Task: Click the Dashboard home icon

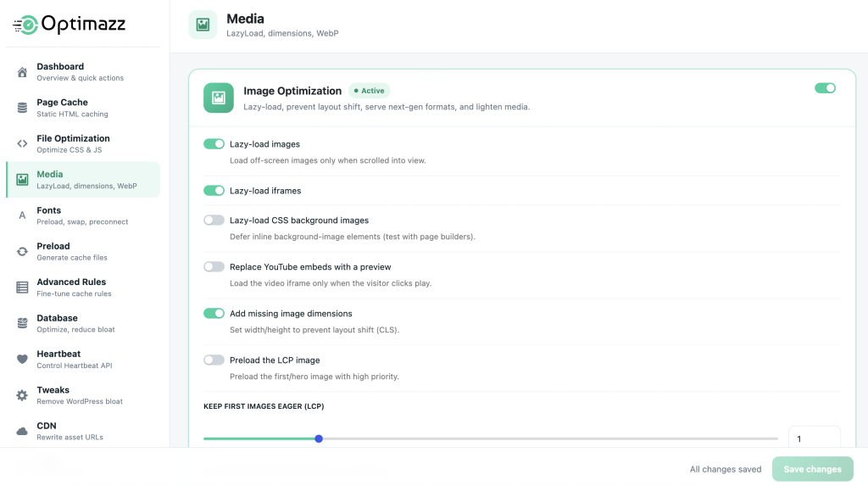Action: pyautogui.click(x=22, y=72)
